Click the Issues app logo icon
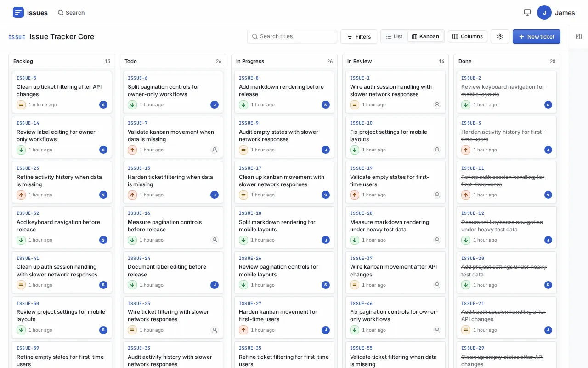Image resolution: width=588 pixels, height=368 pixels. point(18,12)
